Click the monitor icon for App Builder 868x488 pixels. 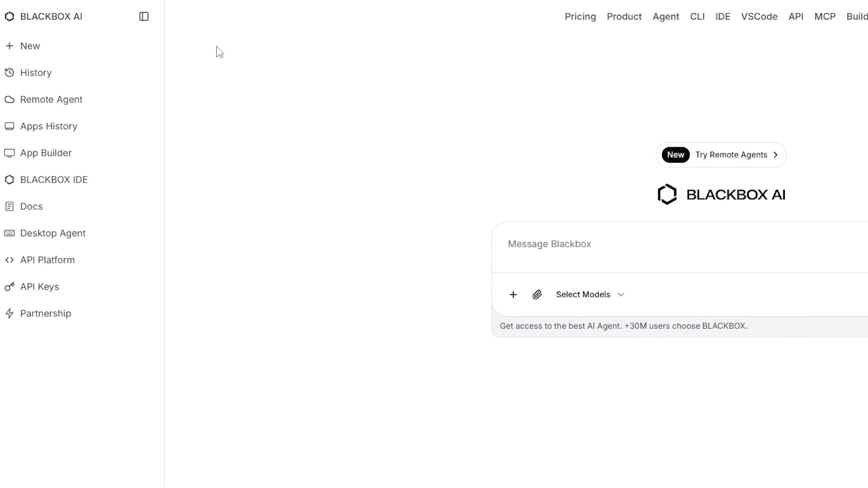[x=9, y=153]
